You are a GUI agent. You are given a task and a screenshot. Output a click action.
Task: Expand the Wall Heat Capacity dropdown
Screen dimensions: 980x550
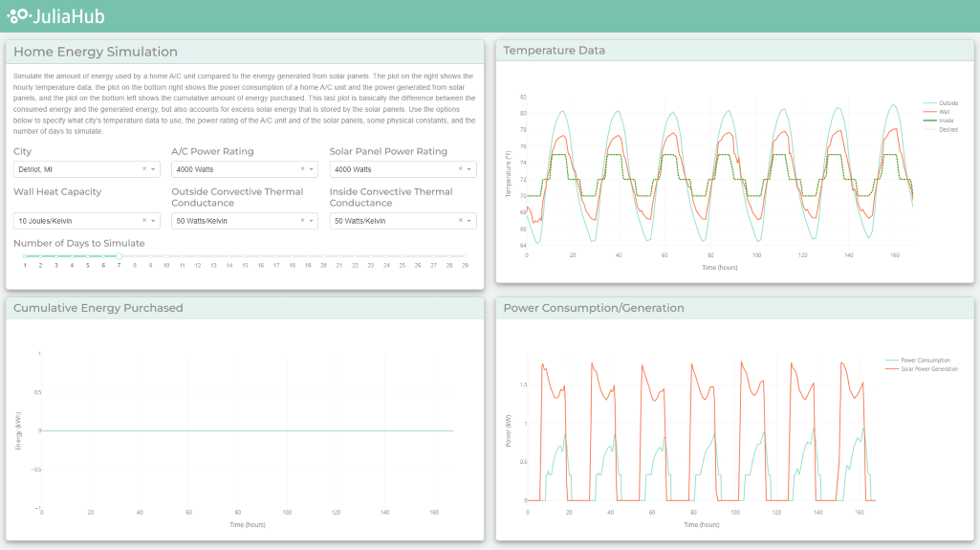pyautogui.click(x=154, y=221)
